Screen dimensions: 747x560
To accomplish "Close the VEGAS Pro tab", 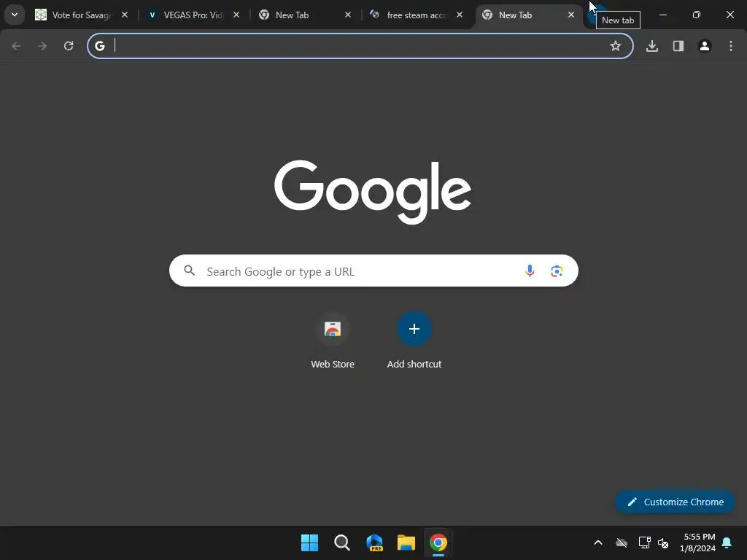I will (236, 15).
